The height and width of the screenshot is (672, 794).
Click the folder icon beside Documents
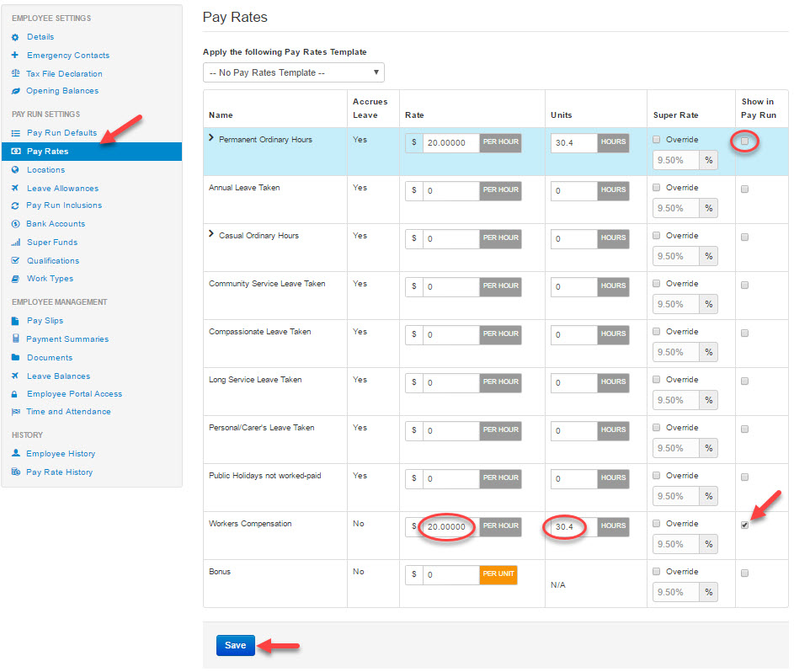(15, 358)
